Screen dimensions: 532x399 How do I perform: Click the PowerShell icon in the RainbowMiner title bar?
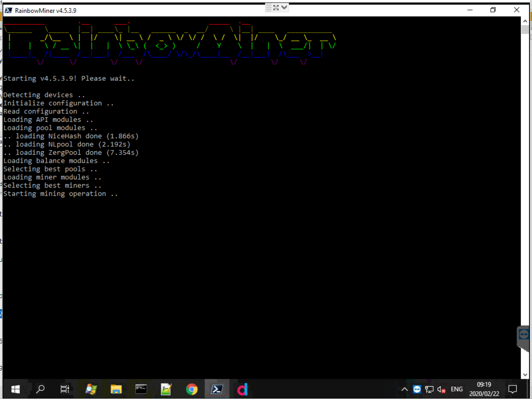8,10
